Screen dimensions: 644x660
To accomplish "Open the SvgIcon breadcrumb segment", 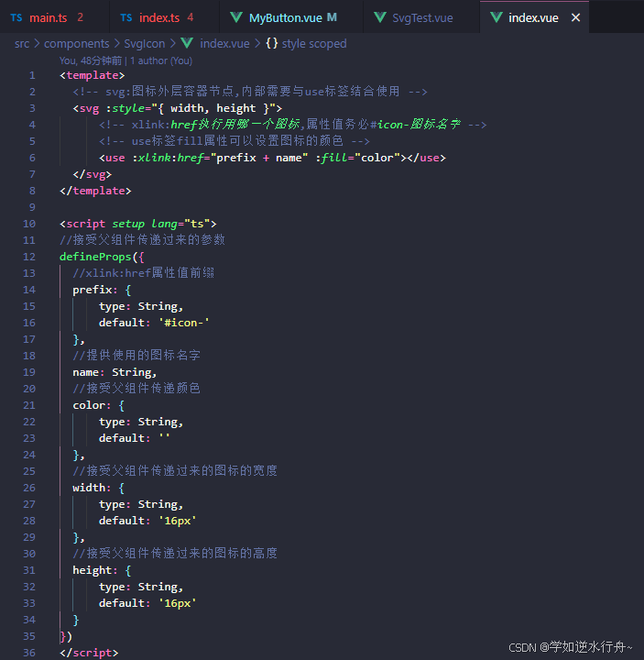I will coord(144,43).
